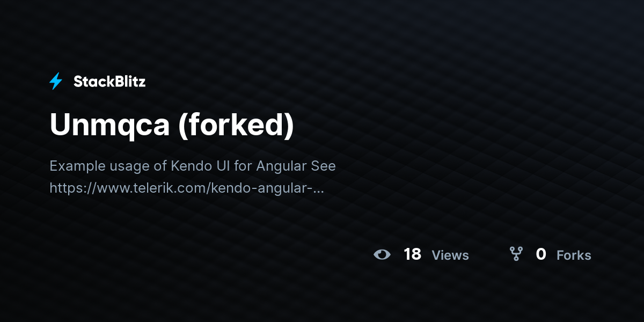
Task: Click the word Angular in the description
Action: pyautogui.click(x=282, y=166)
